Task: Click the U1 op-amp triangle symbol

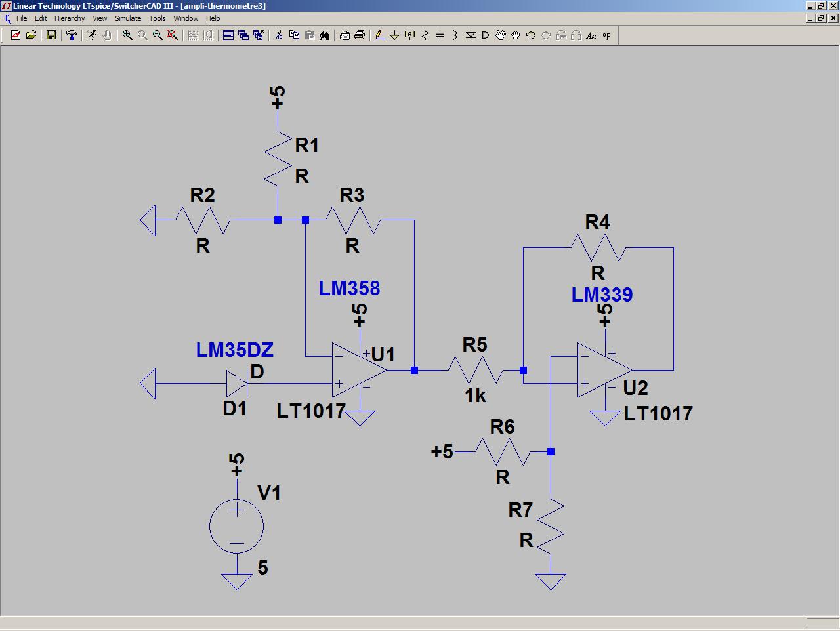Action: tap(359, 370)
